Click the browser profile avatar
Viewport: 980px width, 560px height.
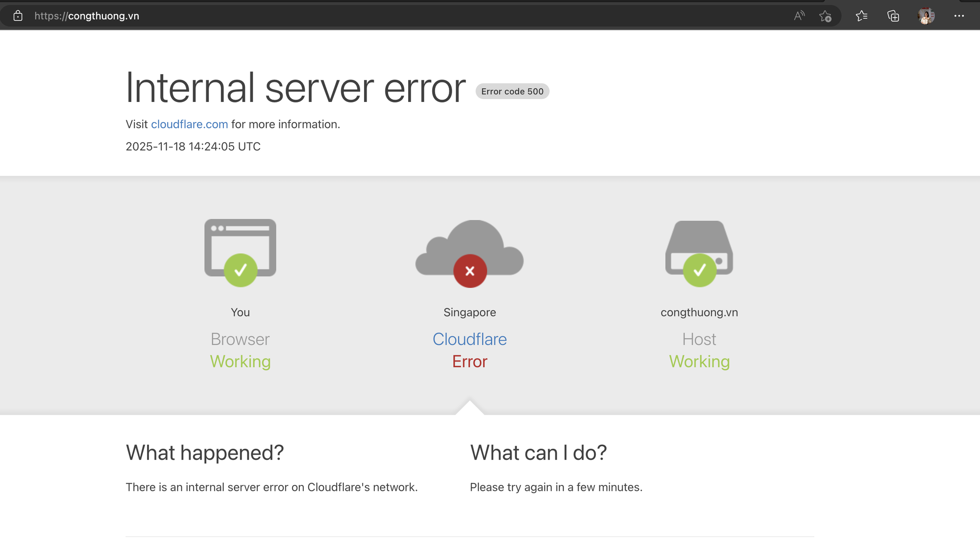pos(926,16)
